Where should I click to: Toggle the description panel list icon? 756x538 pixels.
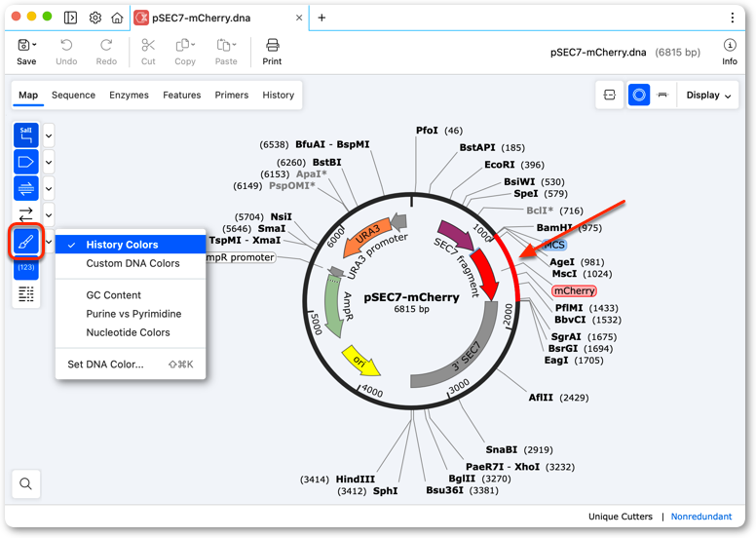point(26,293)
